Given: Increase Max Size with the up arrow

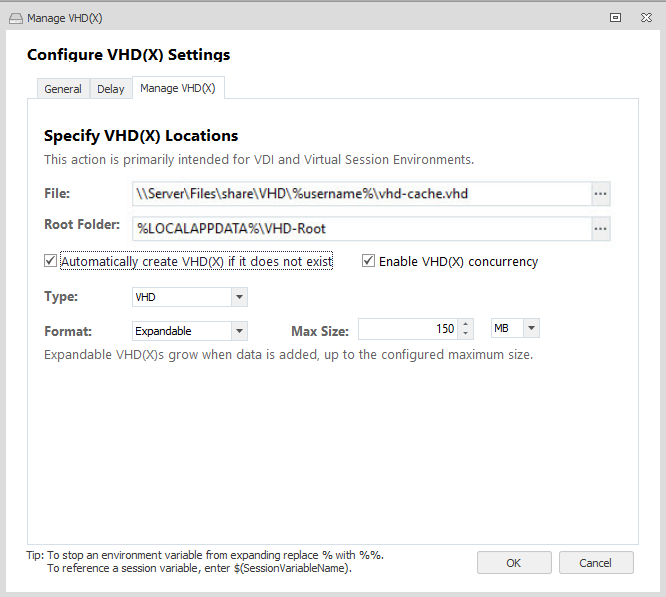Looking at the screenshot, I should point(466,324).
